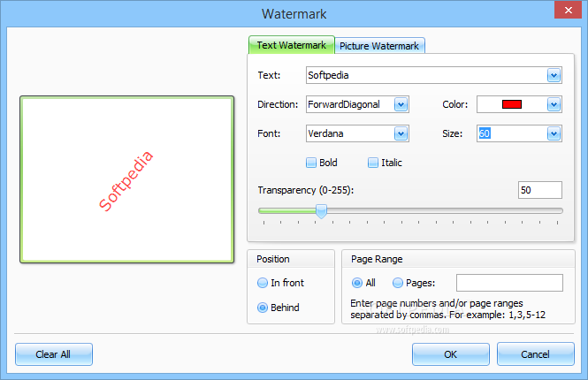Click the Transparency value box
Viewport: 588px width, 380px height.
[540, 190]
